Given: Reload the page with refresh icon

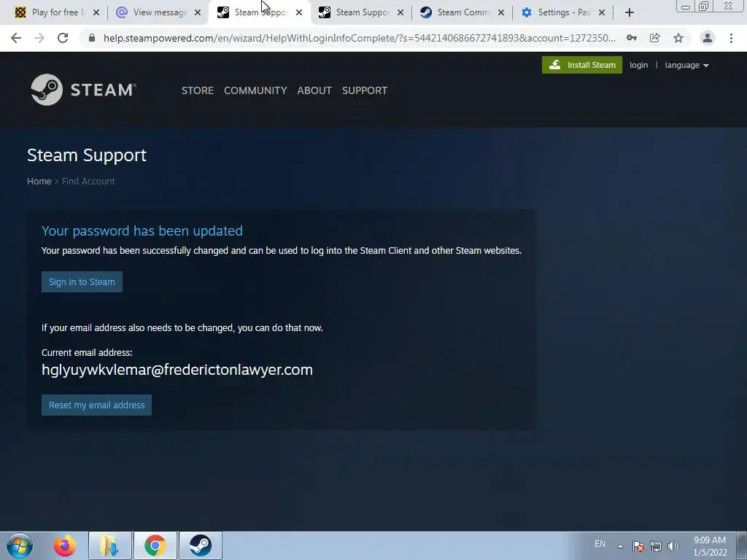Looking at the screenshot, I should 63,38.
